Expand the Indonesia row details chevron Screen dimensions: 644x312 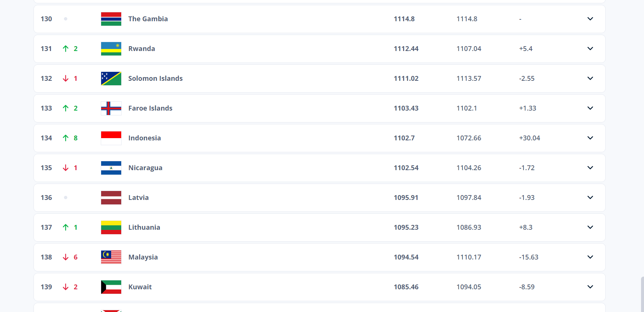pyautogui.click(x=590, y=138)
